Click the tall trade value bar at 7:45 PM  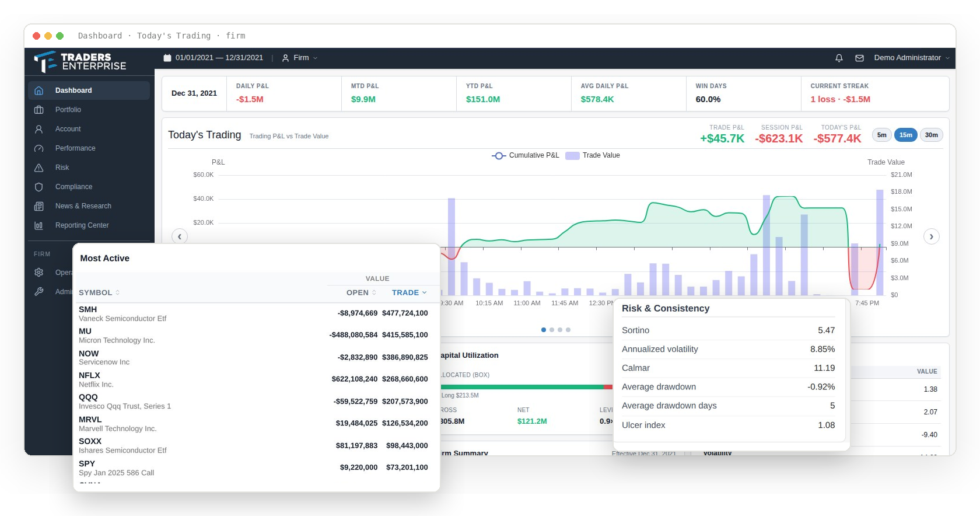(880, 242)
